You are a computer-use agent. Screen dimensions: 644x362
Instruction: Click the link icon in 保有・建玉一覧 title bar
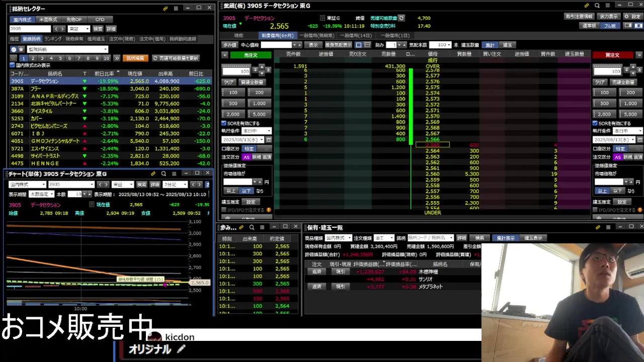click(x=598, y=227)
